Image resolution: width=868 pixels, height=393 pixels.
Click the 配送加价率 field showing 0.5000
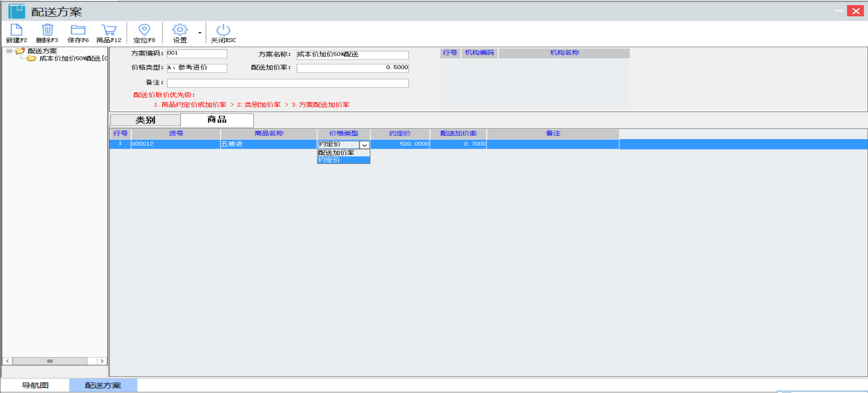click(352, 68)
